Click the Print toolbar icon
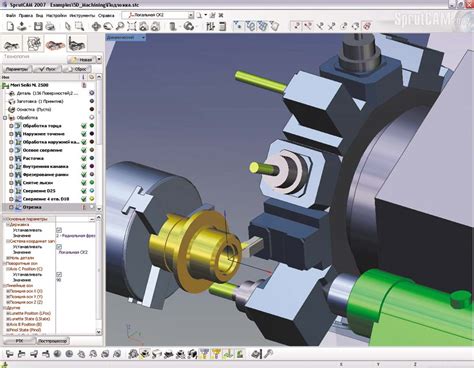The height and width of the screenshot is (368, 474). pos(50,26)
